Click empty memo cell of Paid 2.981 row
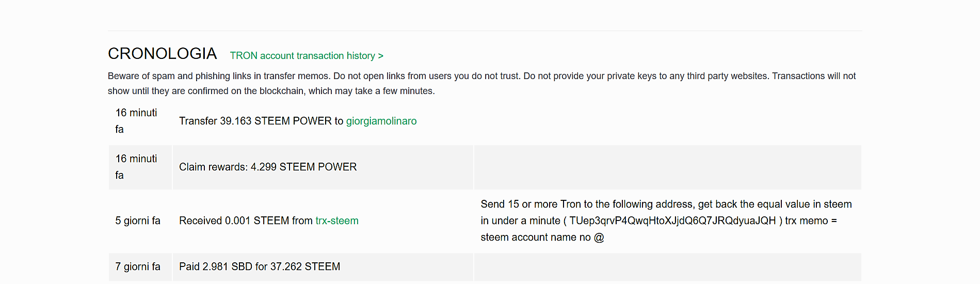980x284 pixels. coord(667,266)
